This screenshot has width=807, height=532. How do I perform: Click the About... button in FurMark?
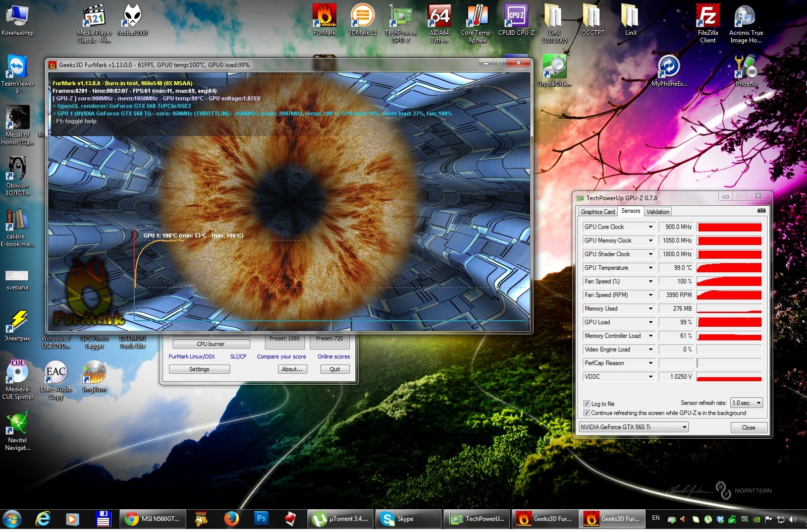[292, 369]
